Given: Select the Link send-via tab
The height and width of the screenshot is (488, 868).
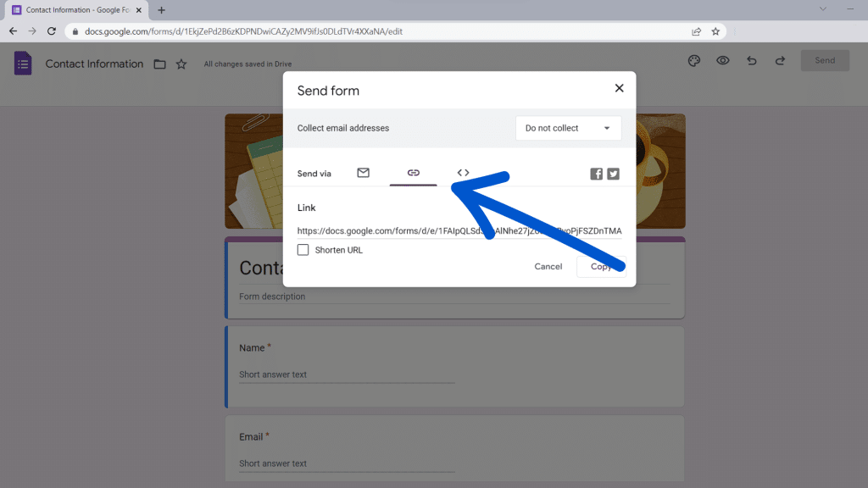Looking at the screenshot, I should (413, 172).
